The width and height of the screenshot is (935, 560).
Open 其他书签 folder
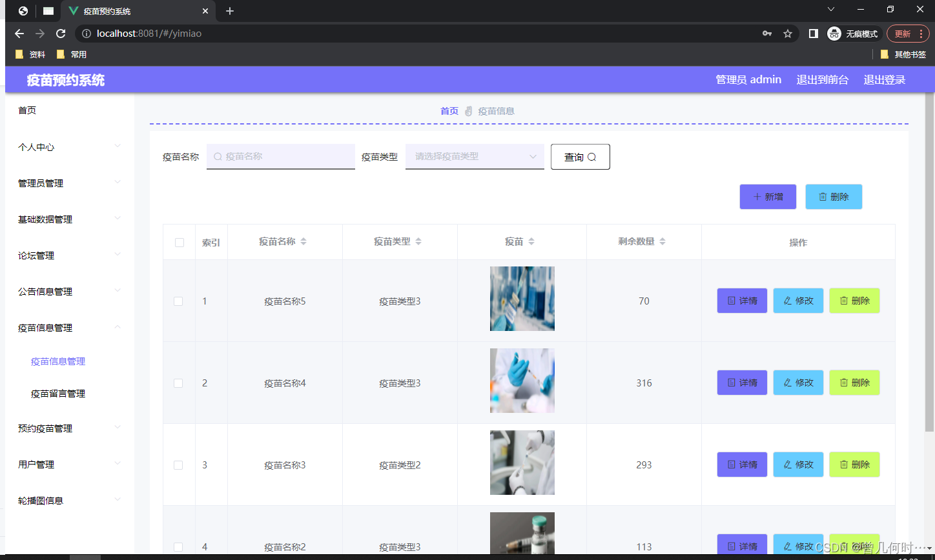click(903, 54)
